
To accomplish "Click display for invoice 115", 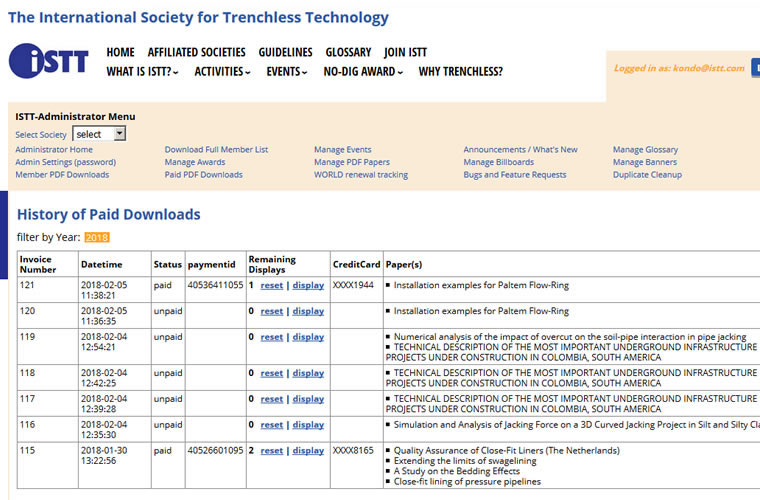I will point(308,451).
